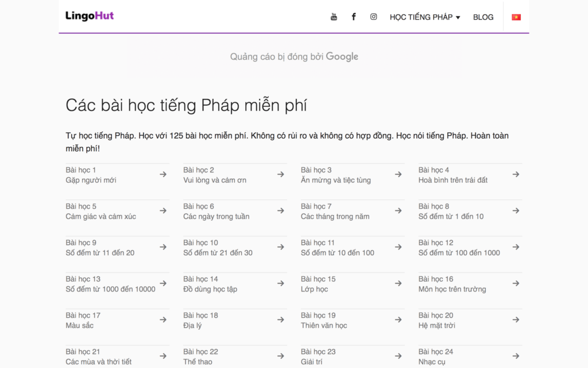
Task: Select lesson Số đếm từ 1000 đến 10000
Action: tap(110, 289)
